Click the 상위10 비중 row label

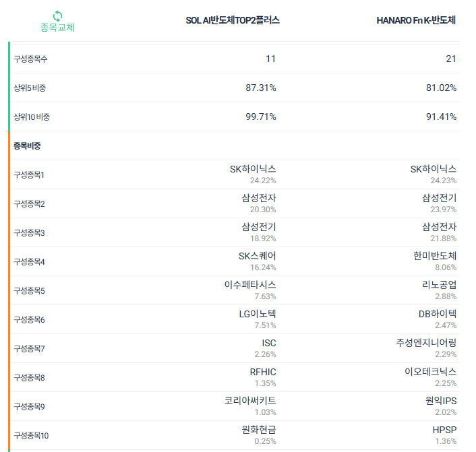[32, 117]
